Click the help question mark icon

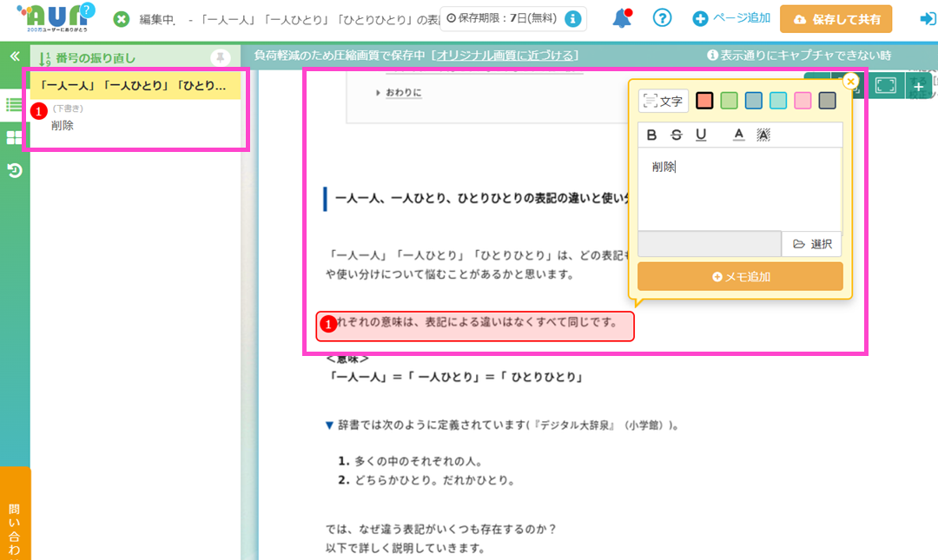[663, 18]
